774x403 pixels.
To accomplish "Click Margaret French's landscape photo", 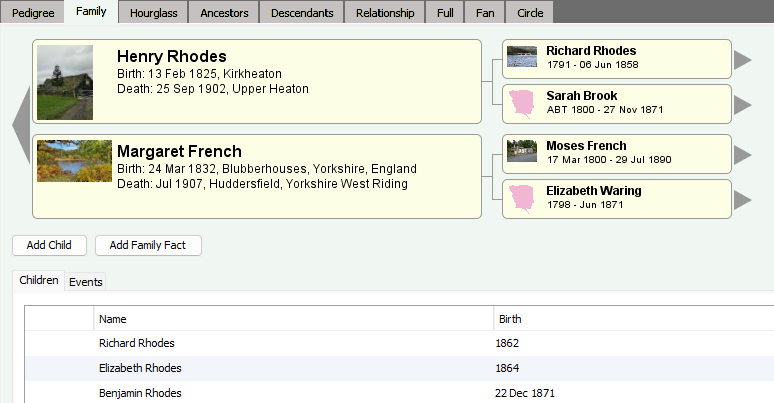I will [74, 161].
